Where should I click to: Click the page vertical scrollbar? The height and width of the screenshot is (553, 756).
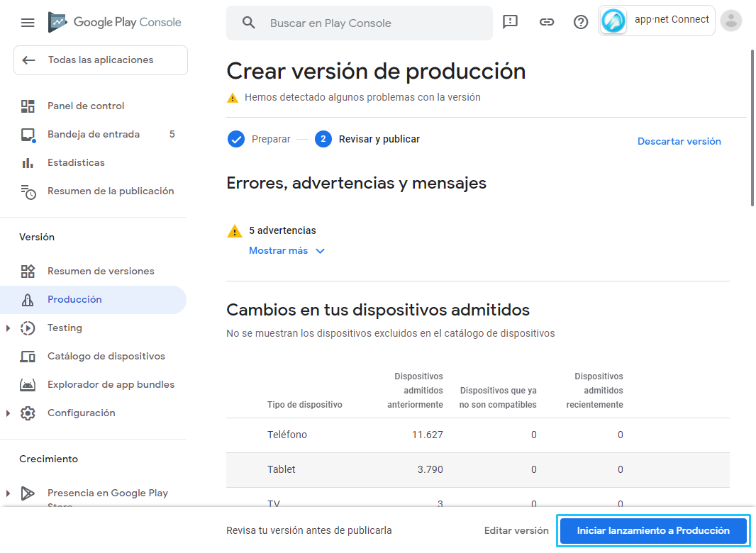752,128
